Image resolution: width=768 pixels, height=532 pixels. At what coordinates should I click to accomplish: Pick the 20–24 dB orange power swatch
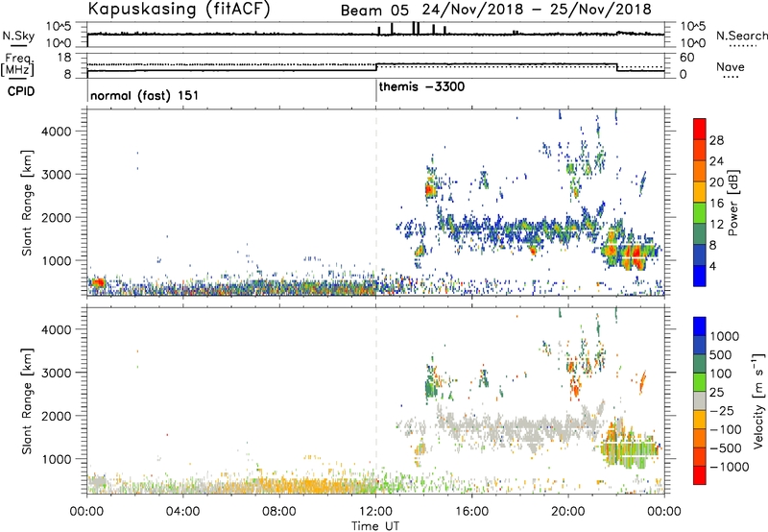pyautogui.click(x=700, y=172)
